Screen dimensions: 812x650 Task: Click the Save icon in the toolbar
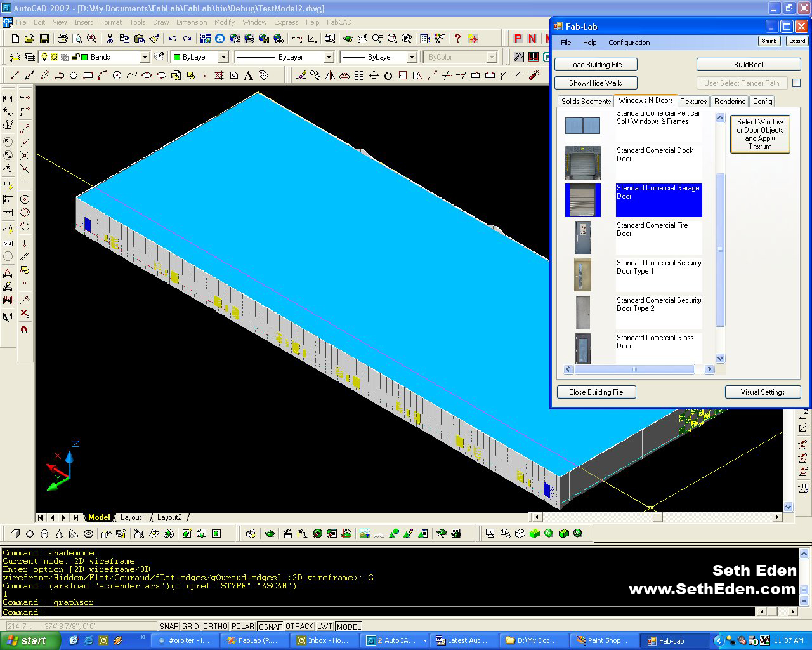tap(44, 39)
